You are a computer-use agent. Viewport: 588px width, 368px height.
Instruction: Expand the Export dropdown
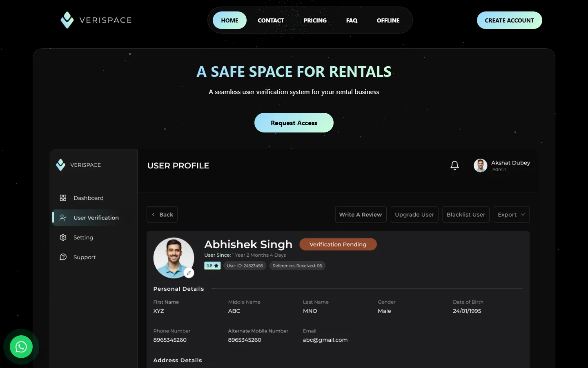512,215
